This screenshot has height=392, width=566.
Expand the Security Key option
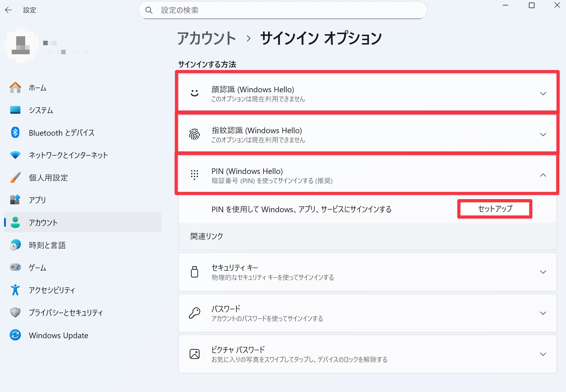543,272
